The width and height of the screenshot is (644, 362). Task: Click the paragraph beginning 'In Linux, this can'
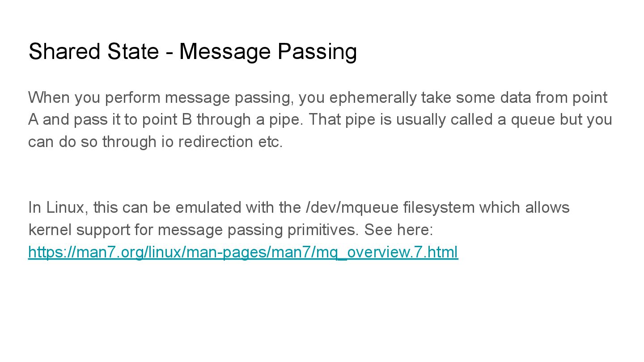299,230
